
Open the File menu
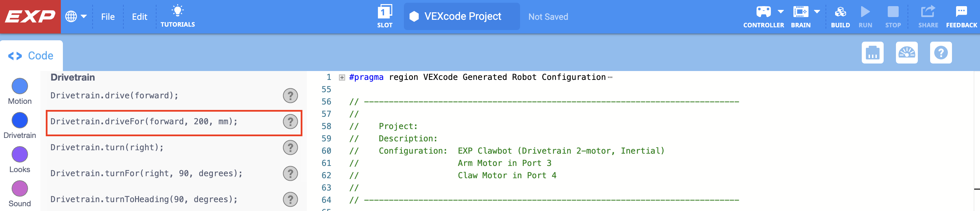(x=108, y=17)
